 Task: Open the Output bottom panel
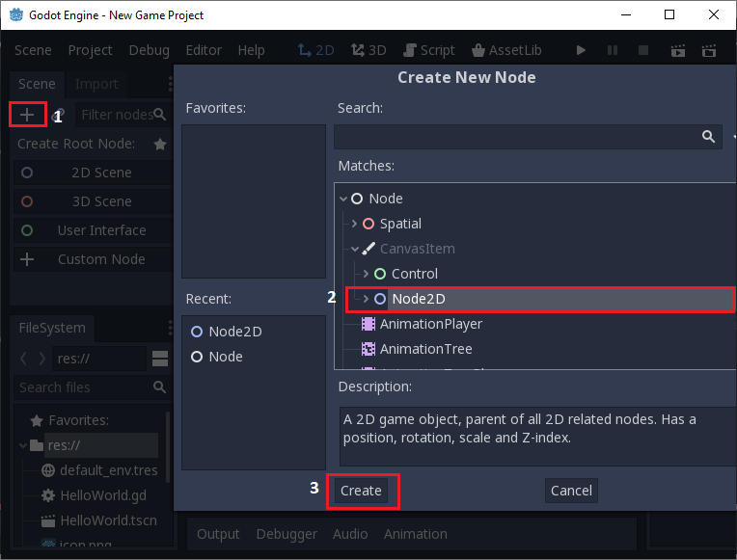point(218,534)
